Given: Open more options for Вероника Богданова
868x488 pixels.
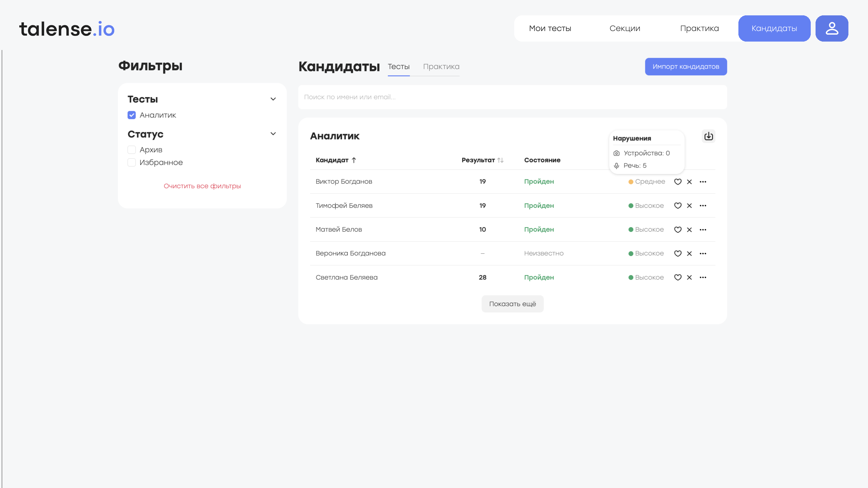Looking at the screenshot, I should click(x=703, y=253).
